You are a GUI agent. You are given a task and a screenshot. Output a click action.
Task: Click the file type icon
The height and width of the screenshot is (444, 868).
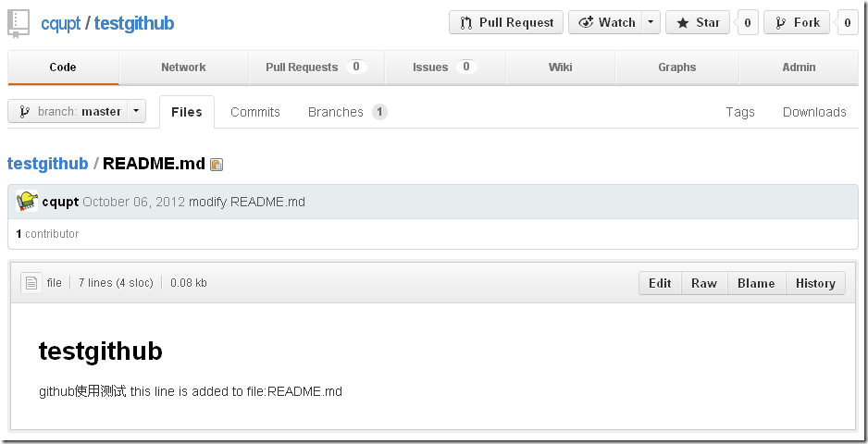click(31, 283)
